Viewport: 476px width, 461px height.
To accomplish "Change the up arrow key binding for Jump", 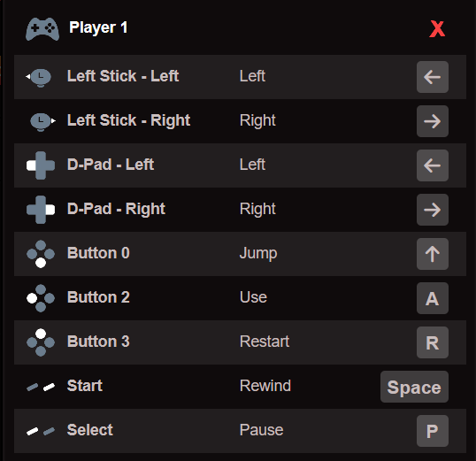I will click(x=433, y=254).
